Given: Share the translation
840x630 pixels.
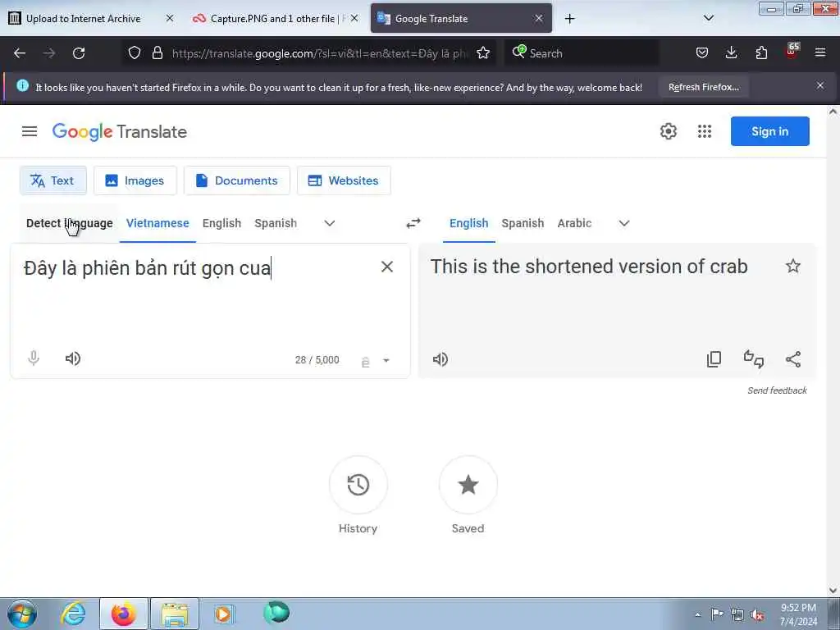Looking at the screenshot, I should (793, 359).
